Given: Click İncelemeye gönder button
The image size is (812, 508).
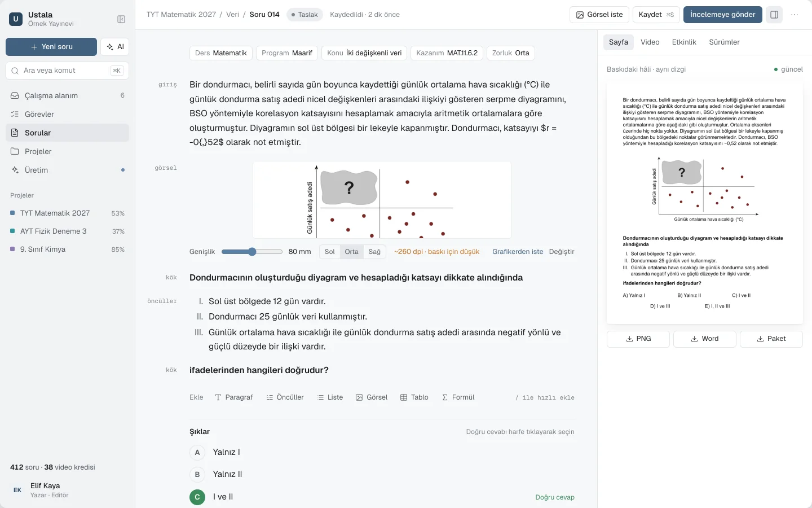Looking at the screenshot, I should (723, 15).
